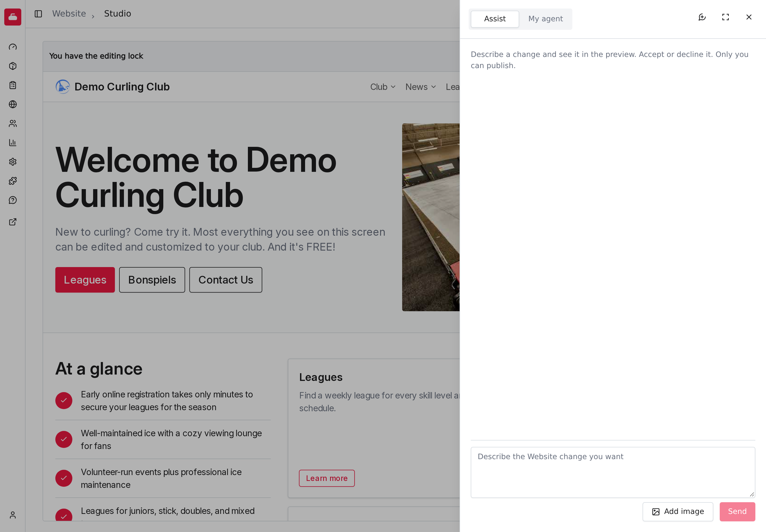Start a new chat with the plus bubble icon
Screen dimensions: 766x532
tap(702, 17)
